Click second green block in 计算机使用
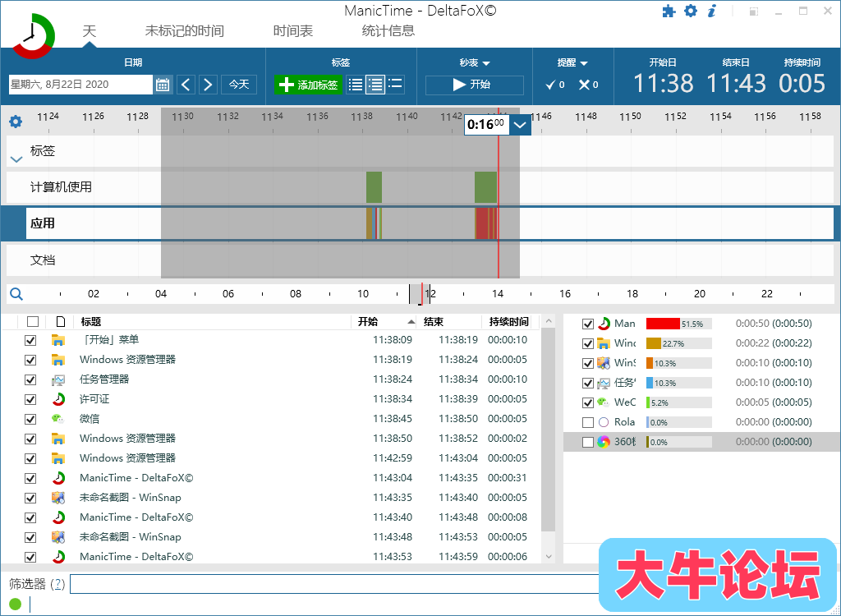Image resolution: width=841 pixels, height=616 pixels. click(x=485, y=187)
